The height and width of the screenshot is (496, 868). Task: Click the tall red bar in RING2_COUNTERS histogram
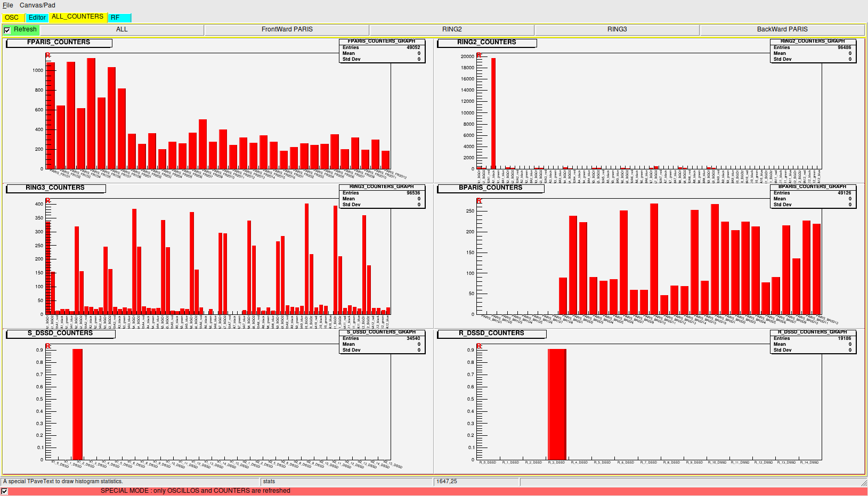tap(493, 113)
